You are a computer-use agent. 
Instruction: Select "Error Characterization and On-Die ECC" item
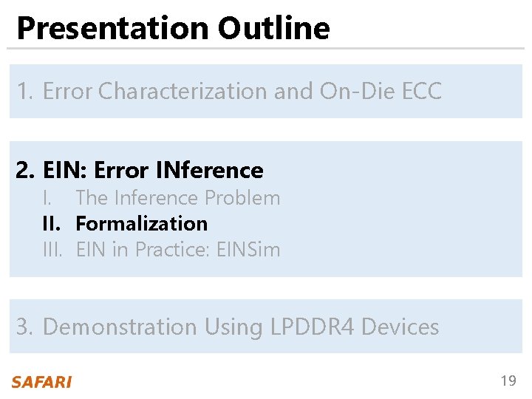click(x=242, y=92)
